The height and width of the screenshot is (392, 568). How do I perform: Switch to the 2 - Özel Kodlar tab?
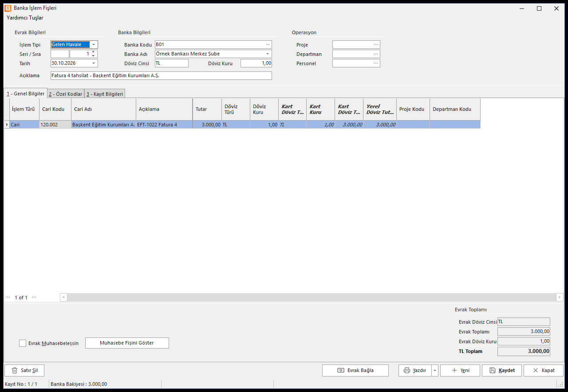click(x=66, y=94)
